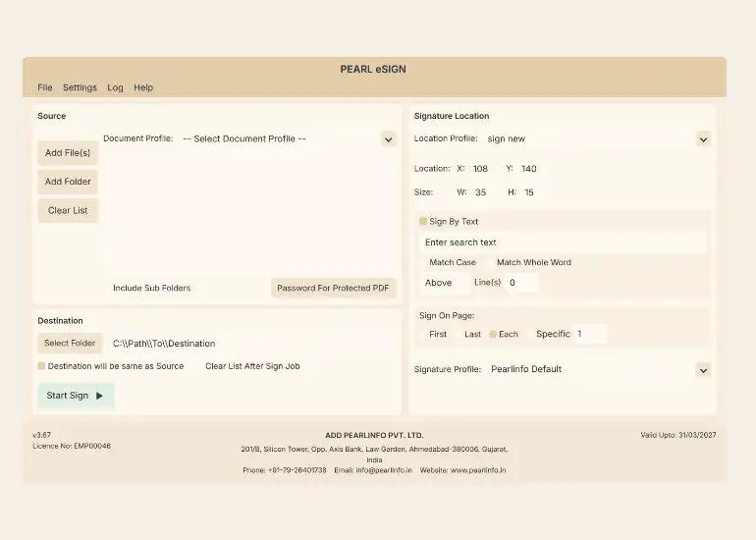Open the Help menu

(x=143, y=87)
